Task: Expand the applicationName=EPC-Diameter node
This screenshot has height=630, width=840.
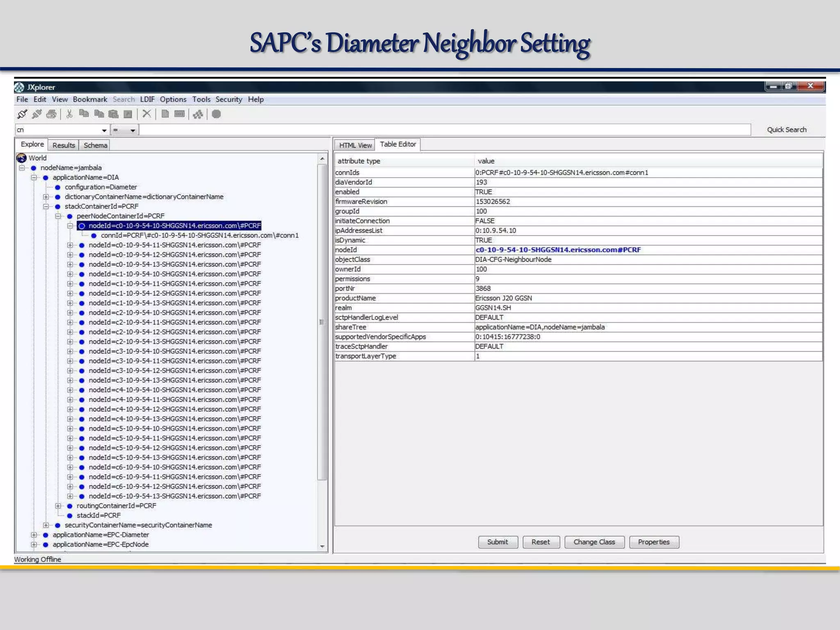Action: coord(34,535)
